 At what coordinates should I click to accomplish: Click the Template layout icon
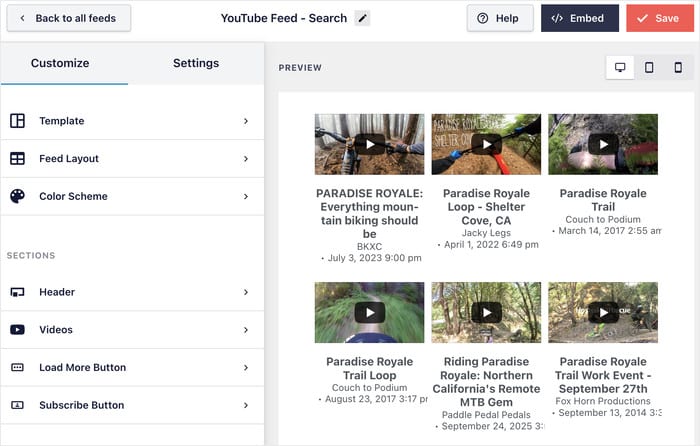click(17, 121)
